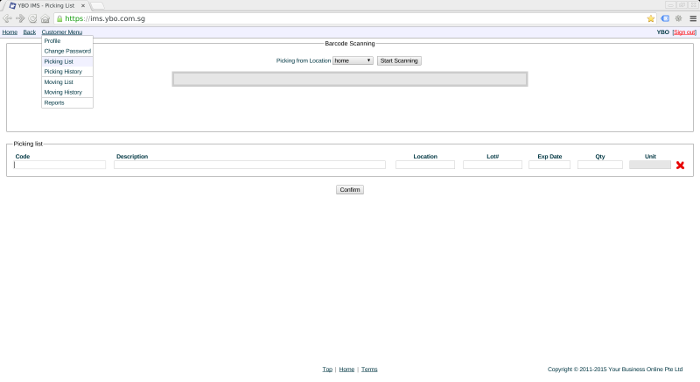The image size is (700, 382).
Task: Click the greyed Unit field
Action: pyautogui.click(x=650, y=165)
